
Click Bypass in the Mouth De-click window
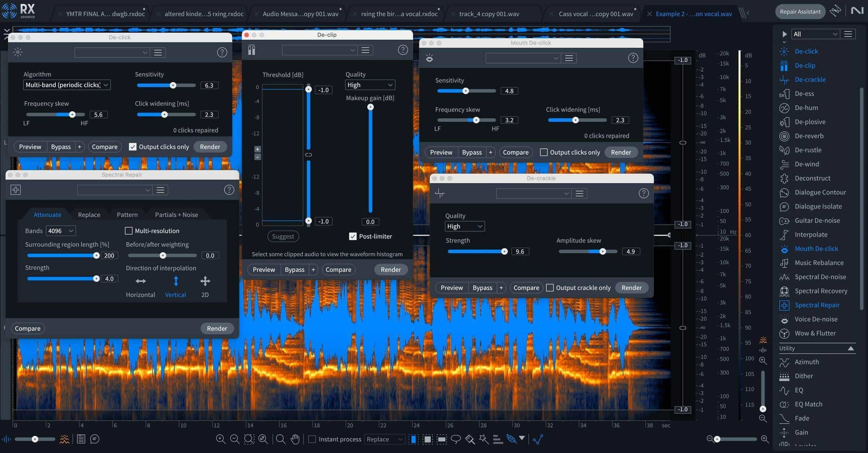pos(472,152)
